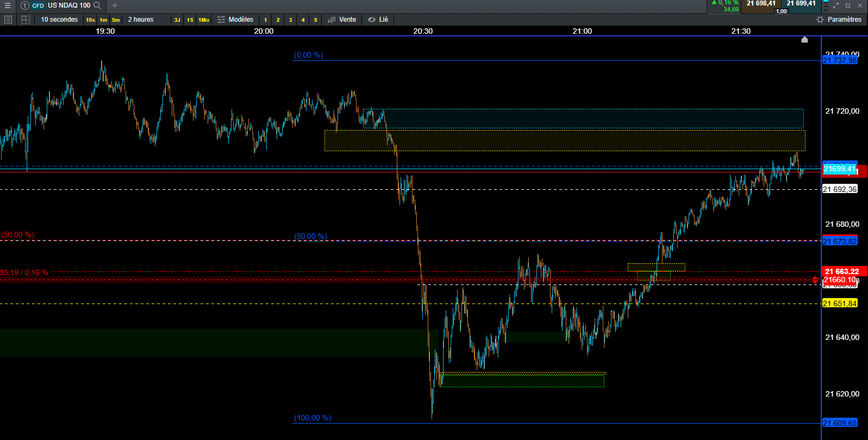
Task: Load template number 3
Action: [290, 20]
